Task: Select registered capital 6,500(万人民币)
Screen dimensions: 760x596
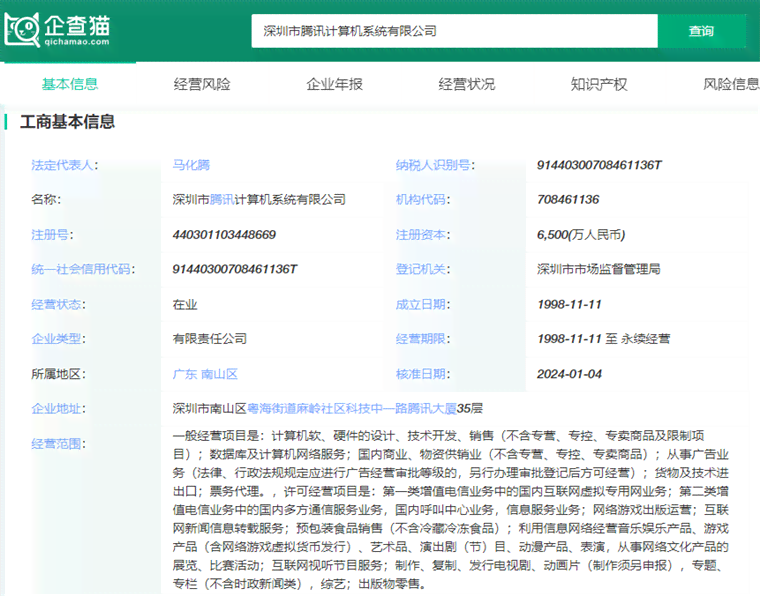Action: click(581, 235)
